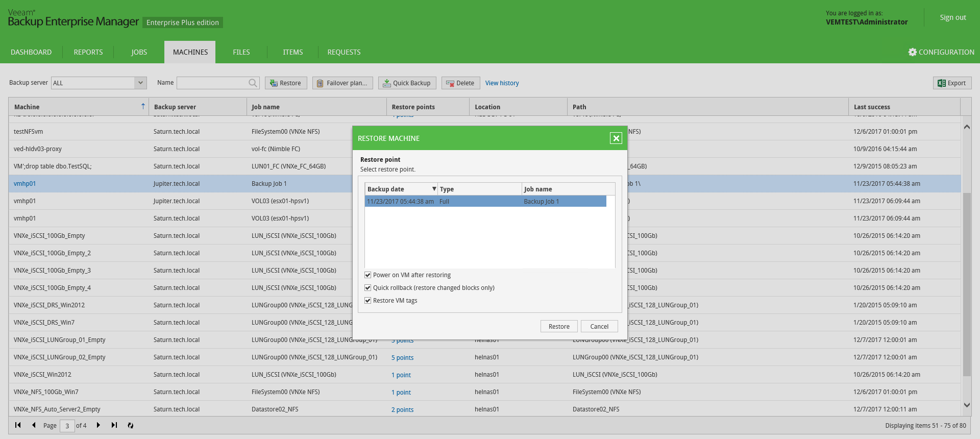
Task: Click the Delete toolbar button
Action: (460, 83)
